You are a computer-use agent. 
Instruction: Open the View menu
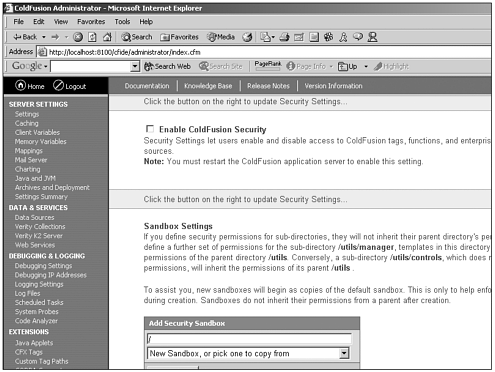click(61, 22)
